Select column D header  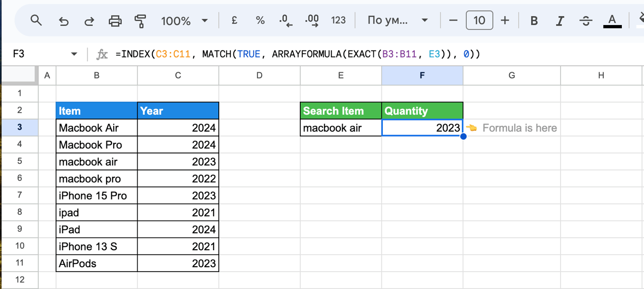(x=259, y=76)
